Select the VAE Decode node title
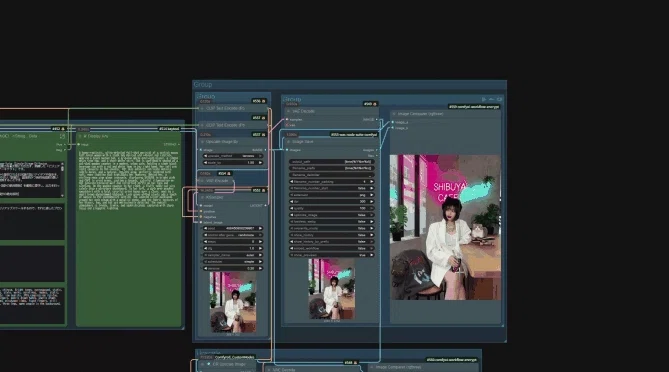 [x=303, y=111]
